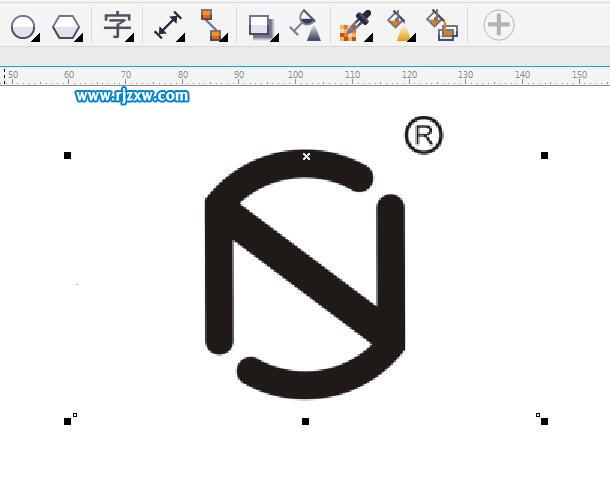Expand the Interactive Fill flyout arrow

pos(412,38)
